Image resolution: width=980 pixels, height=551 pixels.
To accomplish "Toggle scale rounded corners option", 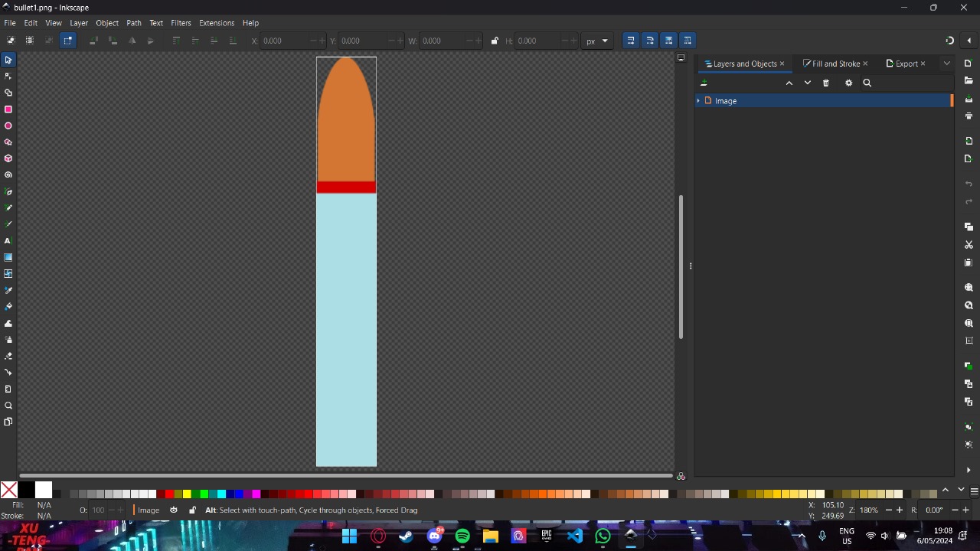I will click(650, 41).
